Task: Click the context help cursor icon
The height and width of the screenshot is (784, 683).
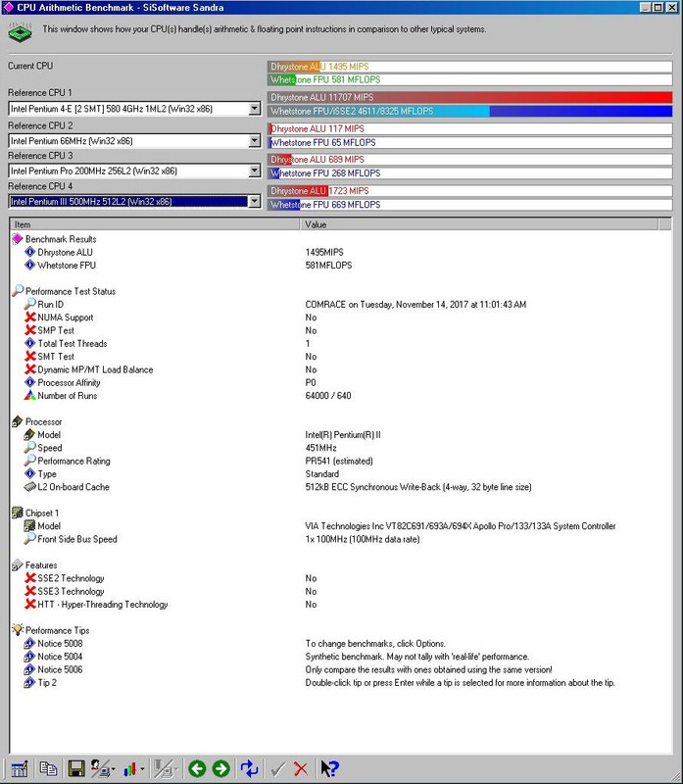Action: point(329,768)
